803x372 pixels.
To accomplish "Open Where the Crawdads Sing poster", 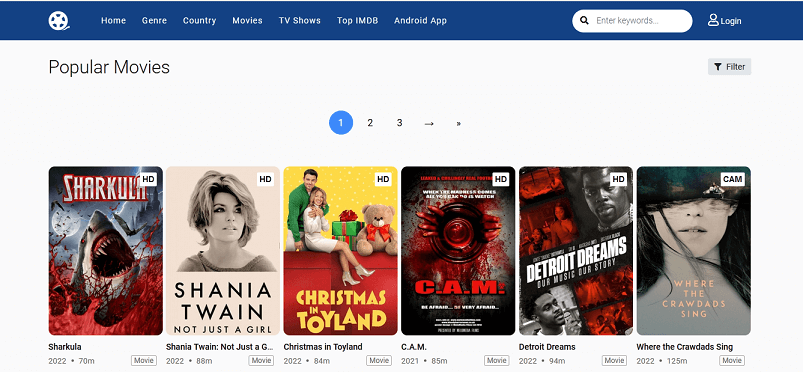I will pyautogui.click(x=693, y=251).
